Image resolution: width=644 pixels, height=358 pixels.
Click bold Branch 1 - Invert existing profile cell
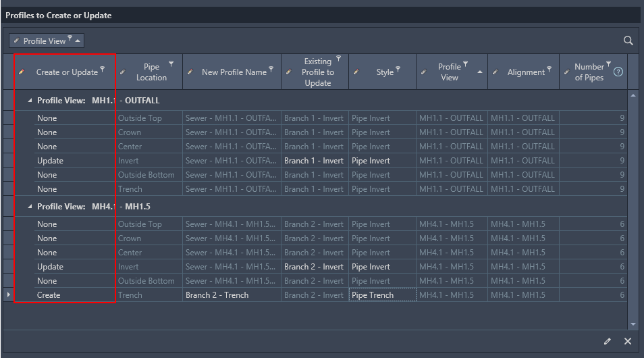315,160
